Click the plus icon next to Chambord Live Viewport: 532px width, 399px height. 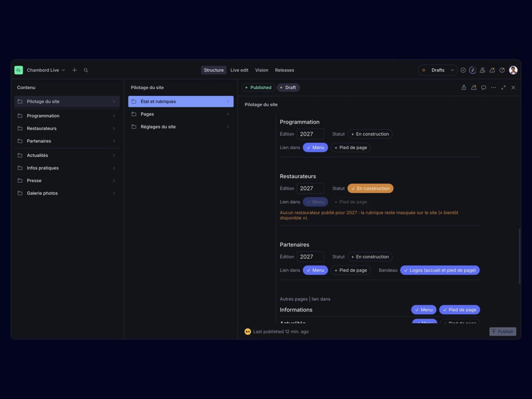74,70
